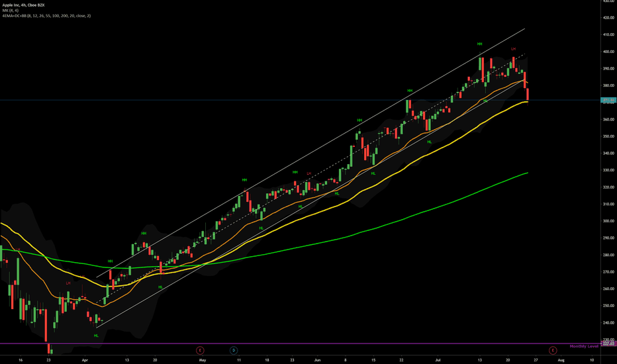This screenshot has height=364, width=617.
Task: Click the May label on time axis
Action: [203, 360]
